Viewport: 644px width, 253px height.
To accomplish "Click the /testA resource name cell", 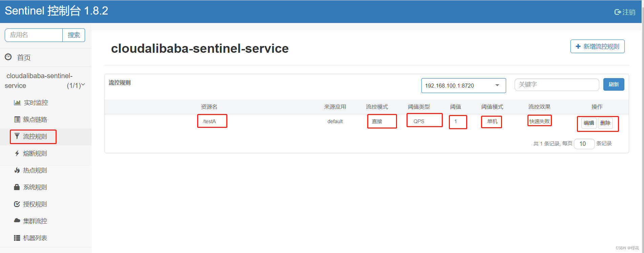I will click(x=209, y=121).
